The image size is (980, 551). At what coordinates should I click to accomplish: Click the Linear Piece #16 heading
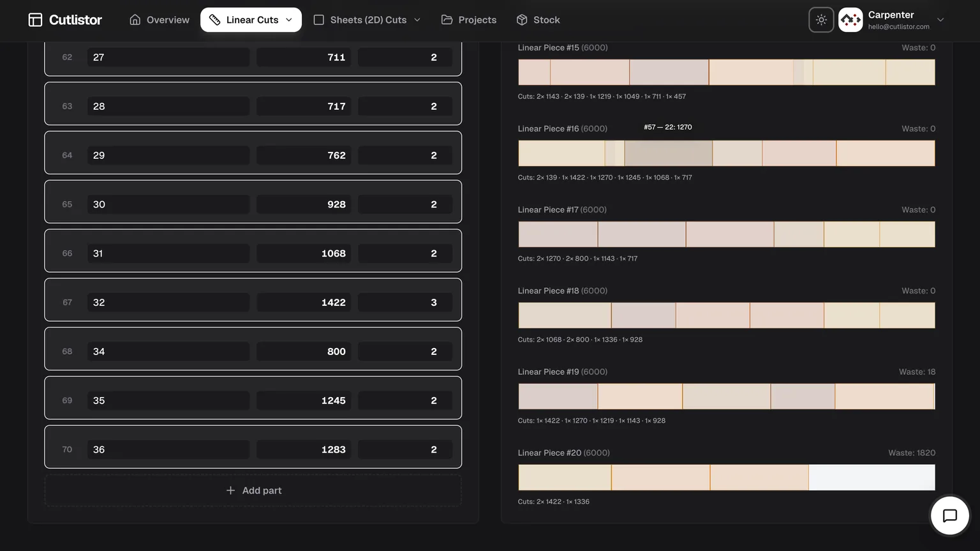coord(562,129)
